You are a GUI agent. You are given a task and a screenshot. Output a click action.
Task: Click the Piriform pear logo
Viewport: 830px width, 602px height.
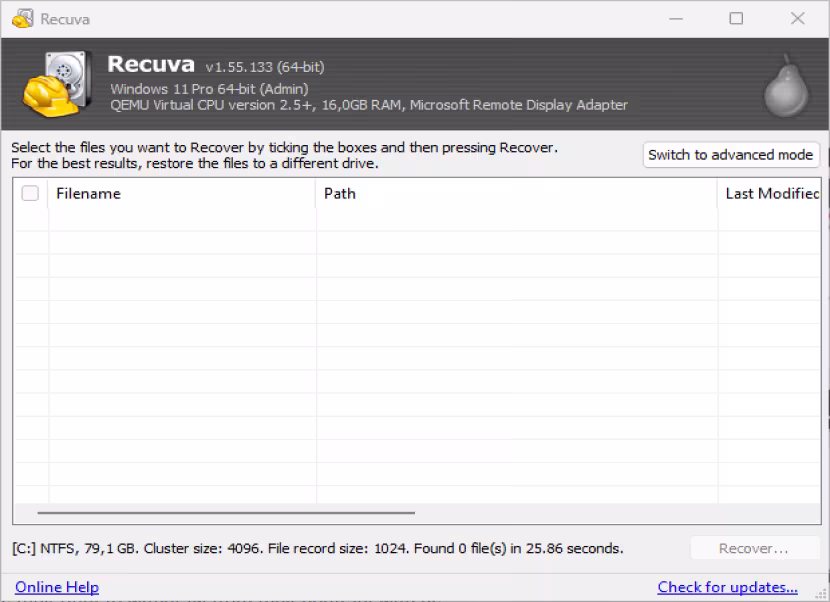(x=786, y=86)
